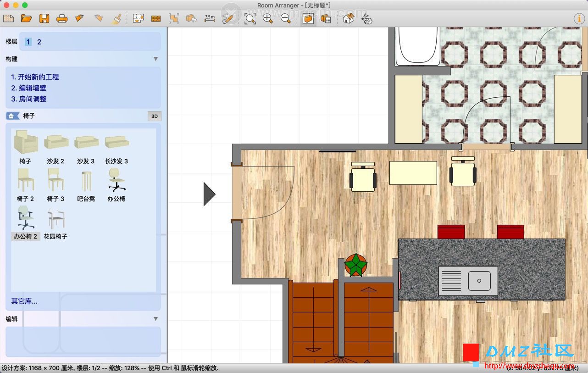Open 其它库... link
The width and height of the screenshot is (588, 373).
pyautogui.click(x=24, y=301)
